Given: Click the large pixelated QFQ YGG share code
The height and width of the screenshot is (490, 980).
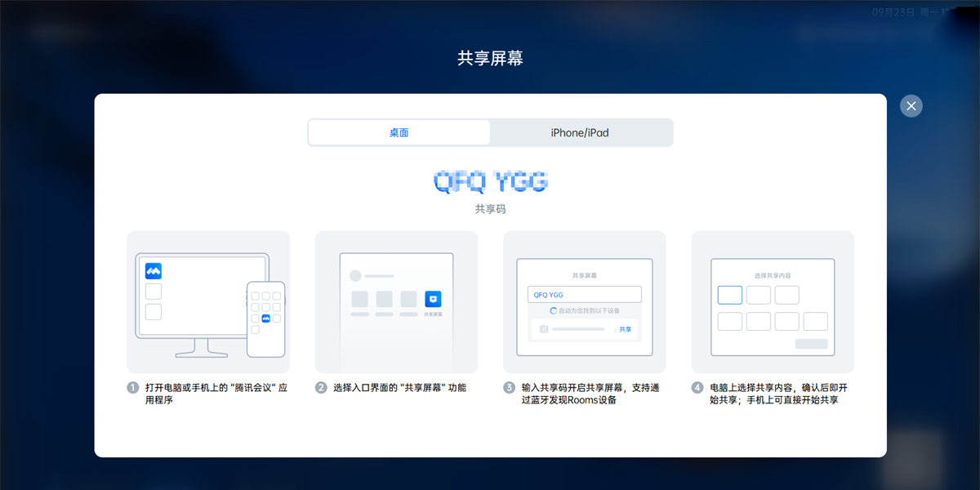Looking at the screenshot, I should coord(490,180).
